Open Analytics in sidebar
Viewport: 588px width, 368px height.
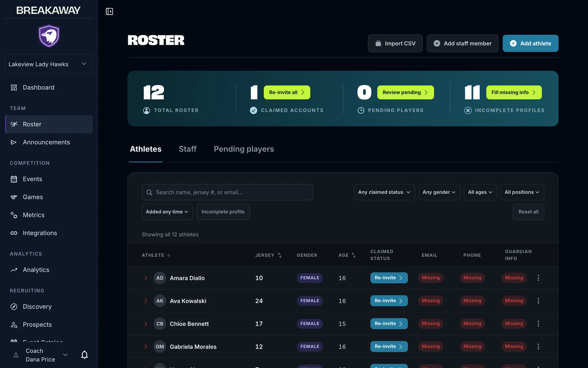(x=49, y=270)
